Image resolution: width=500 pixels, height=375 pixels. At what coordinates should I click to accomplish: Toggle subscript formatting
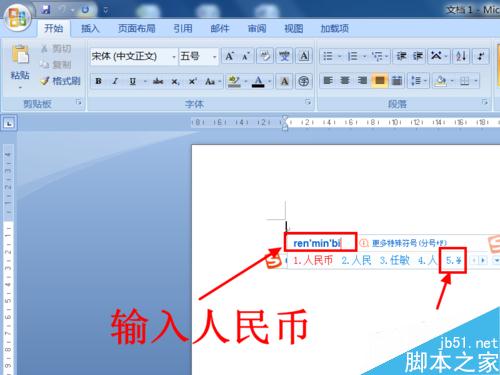(175, 81)
